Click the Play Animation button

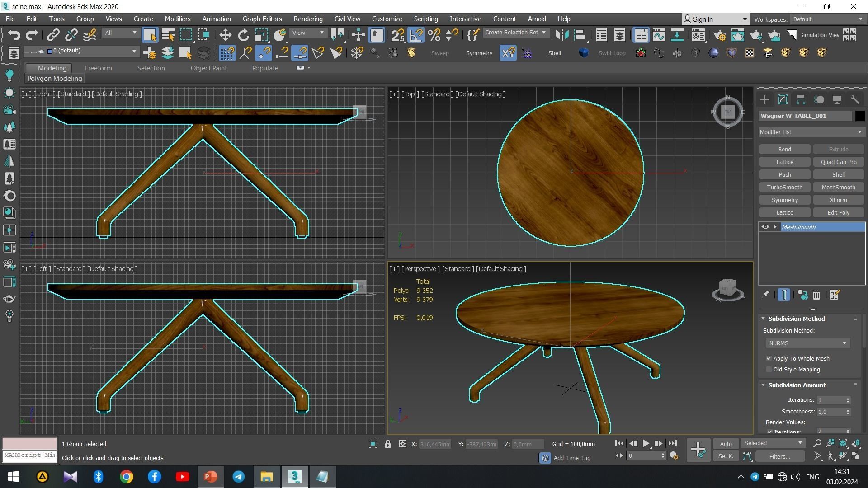646,444
